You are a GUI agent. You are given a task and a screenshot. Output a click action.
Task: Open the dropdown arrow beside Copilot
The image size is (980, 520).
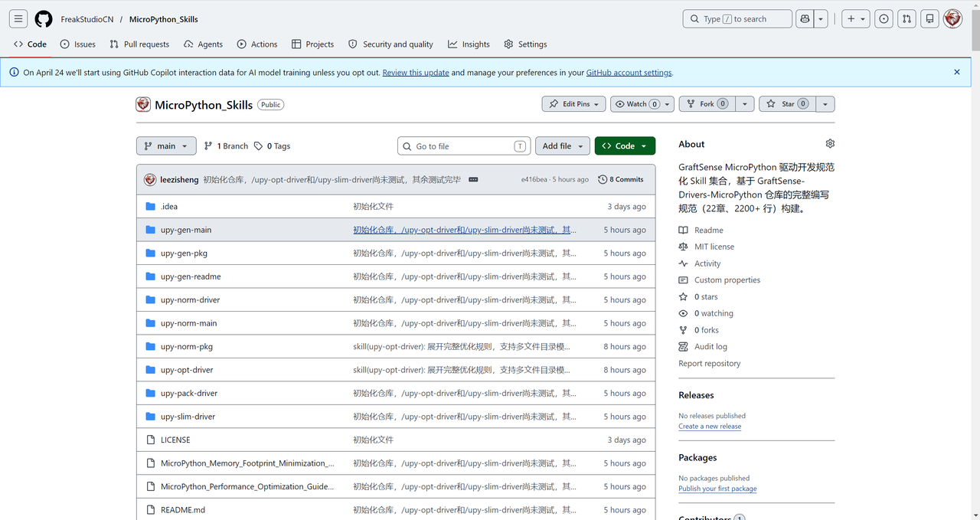pyautogui.click(x=821, y=19)
